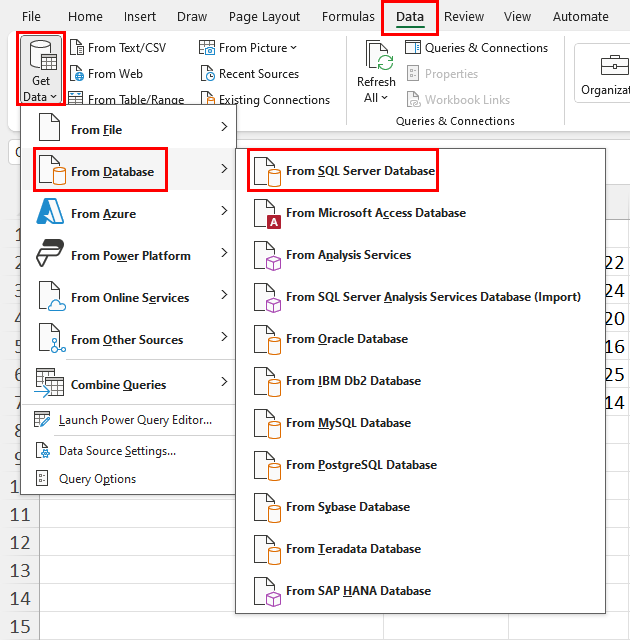Image resolution: width=630 pixels, height=640 pixels.
Task: Choose From Oracle Database
Action: pyautogui.click(x=420, y=339)
